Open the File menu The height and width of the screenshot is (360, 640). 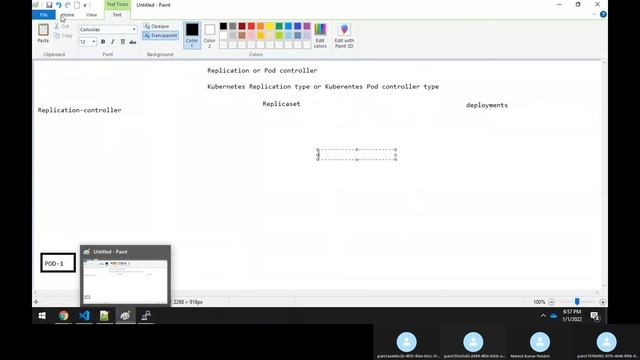(x=44, y=15)
